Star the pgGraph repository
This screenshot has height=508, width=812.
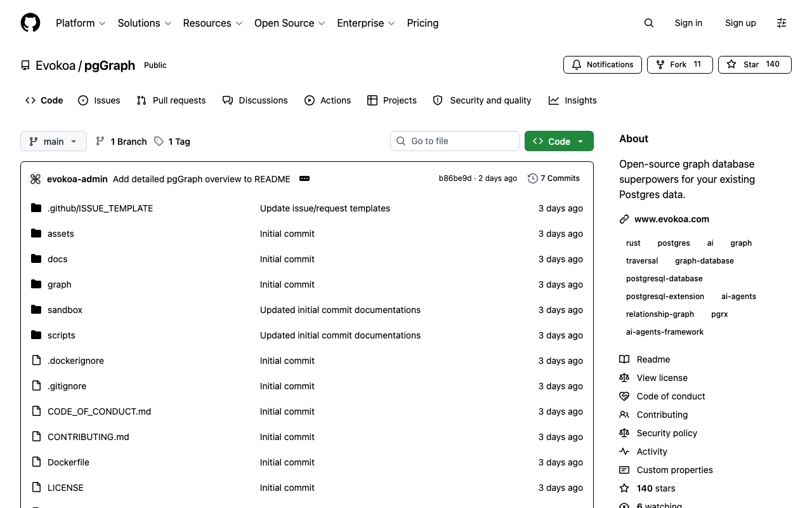click(x=754, y=65)
